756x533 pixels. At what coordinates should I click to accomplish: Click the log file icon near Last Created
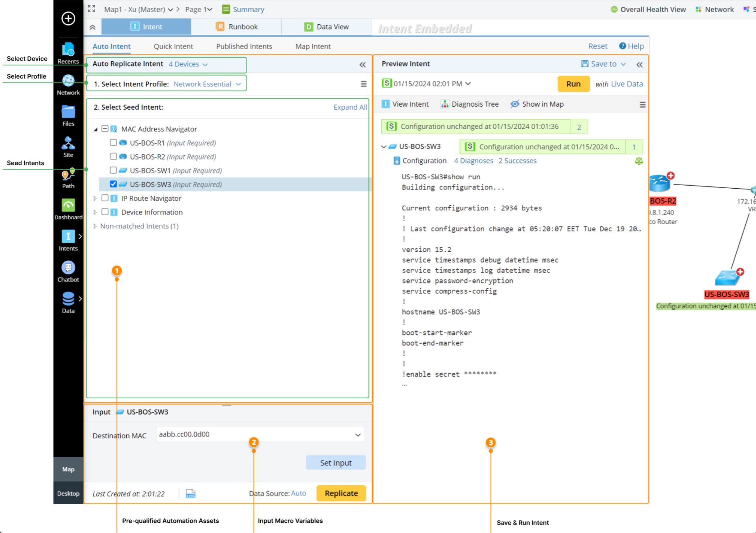(x=190, y=494)
